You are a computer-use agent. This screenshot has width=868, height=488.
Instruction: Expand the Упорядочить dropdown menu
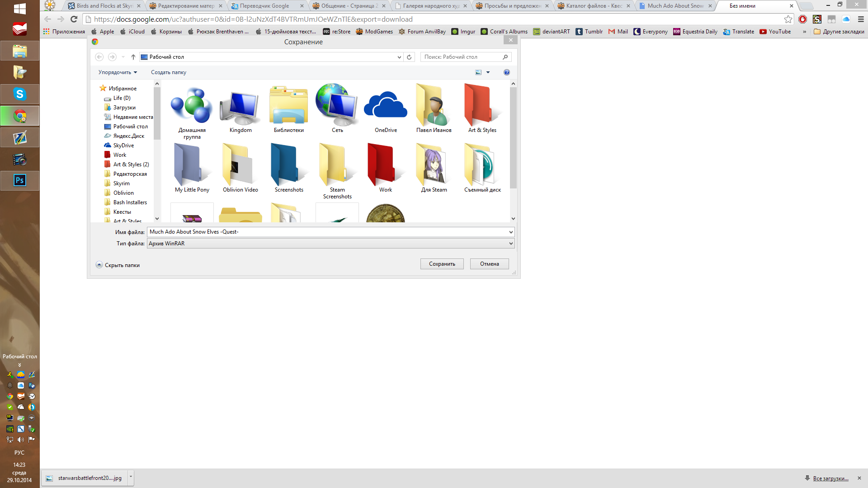(118, 72)
